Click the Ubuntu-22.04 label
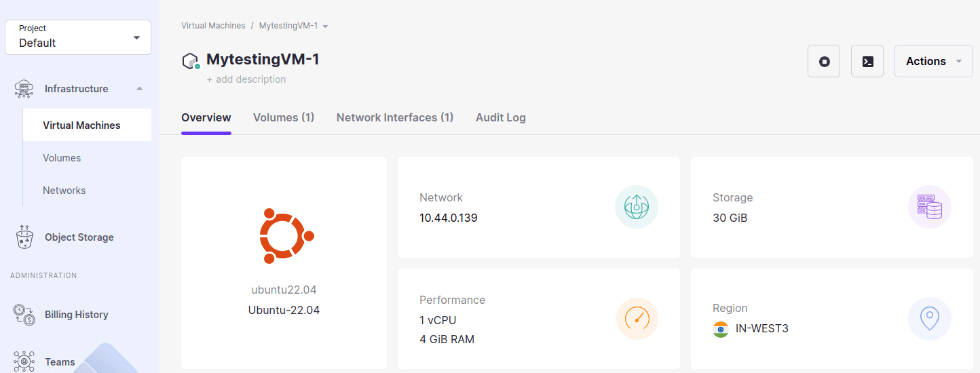Viewport: 980px width, 373px height. pyautogui.click(x=284, y=310)
